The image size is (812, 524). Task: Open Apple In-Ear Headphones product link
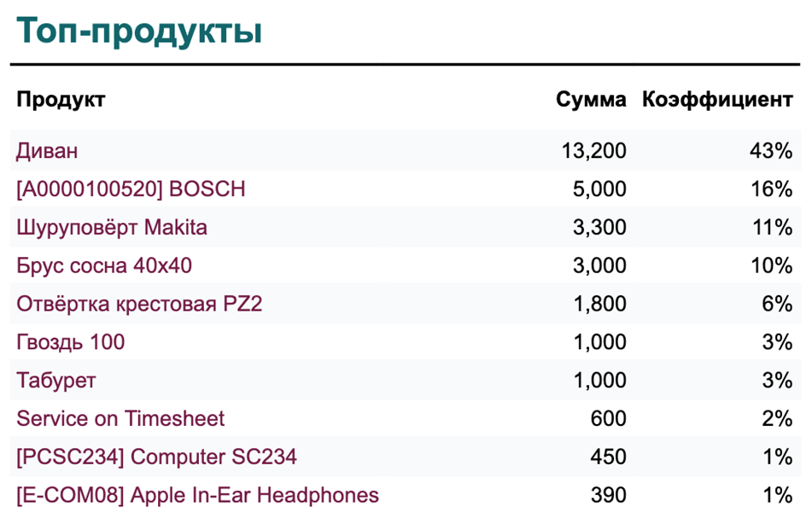[197, 495]
